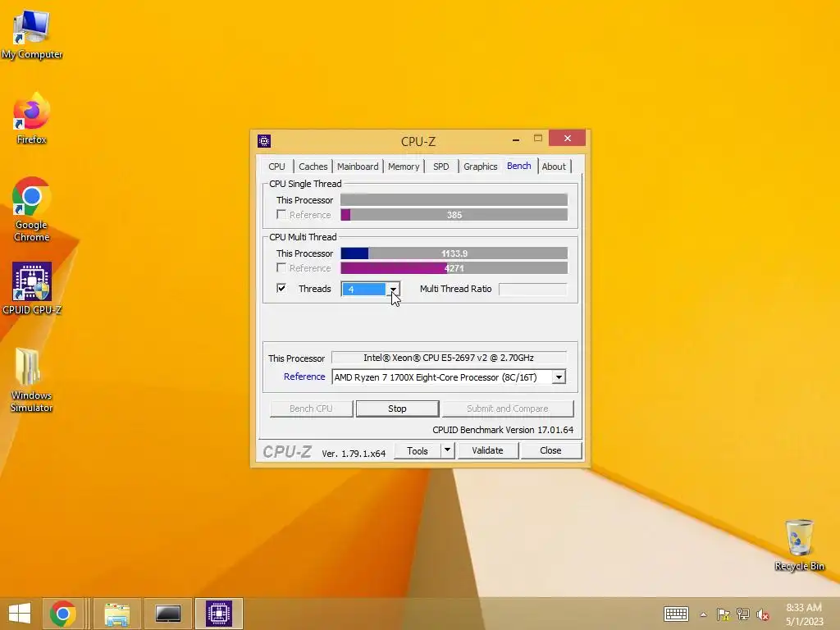Click the Single Thread This Processor bar
This screenshot has height=630, width=840.
(454, 200)
